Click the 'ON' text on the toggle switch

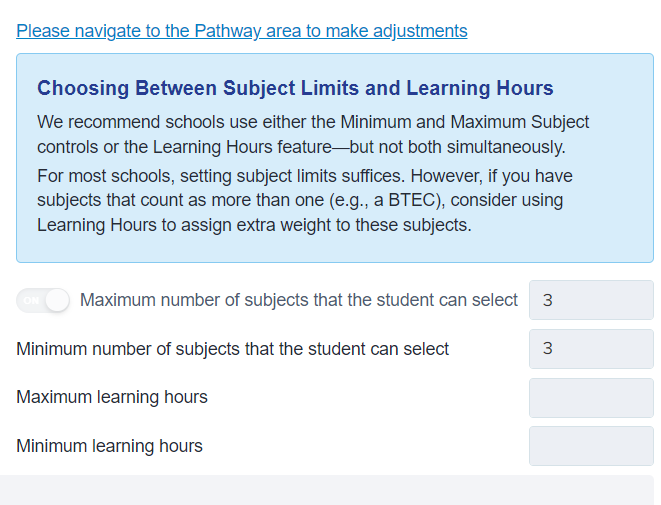pos(29,301)
